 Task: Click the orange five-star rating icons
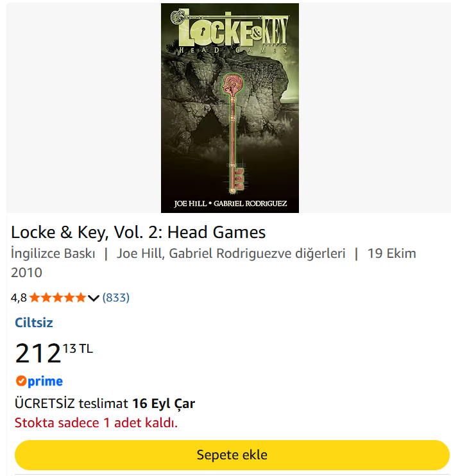[58, 298]
